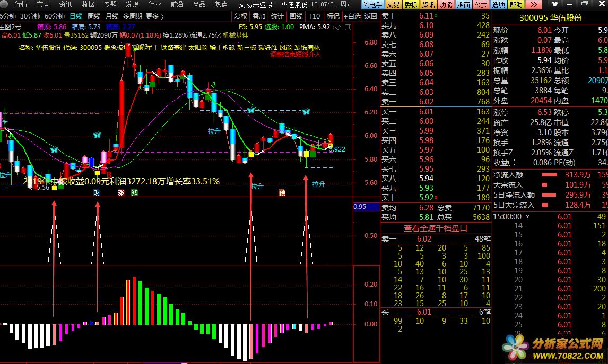Open the 帮助 help button
Screen dimensions: 608x364
(x=516, y=5)
